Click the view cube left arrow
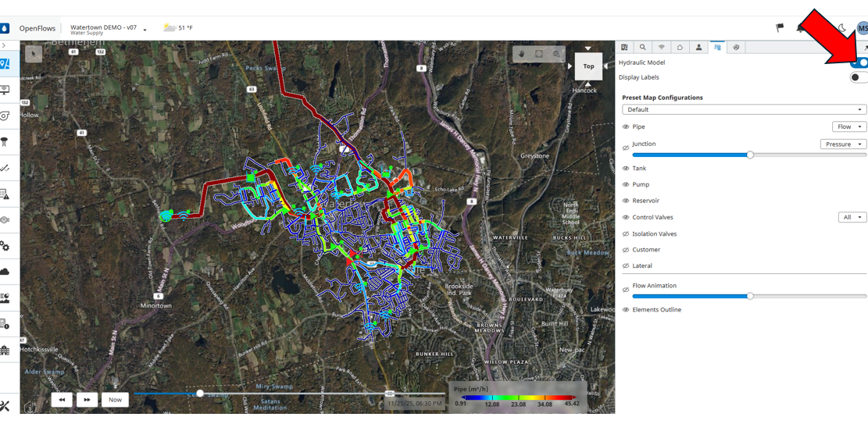The height and width of the screenshot is (424, 868). 571,66
